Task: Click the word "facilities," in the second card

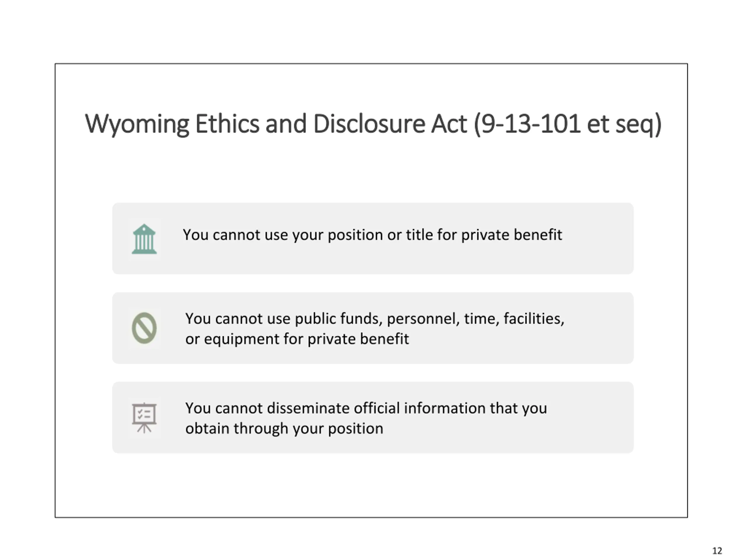Action: point(534,319)
